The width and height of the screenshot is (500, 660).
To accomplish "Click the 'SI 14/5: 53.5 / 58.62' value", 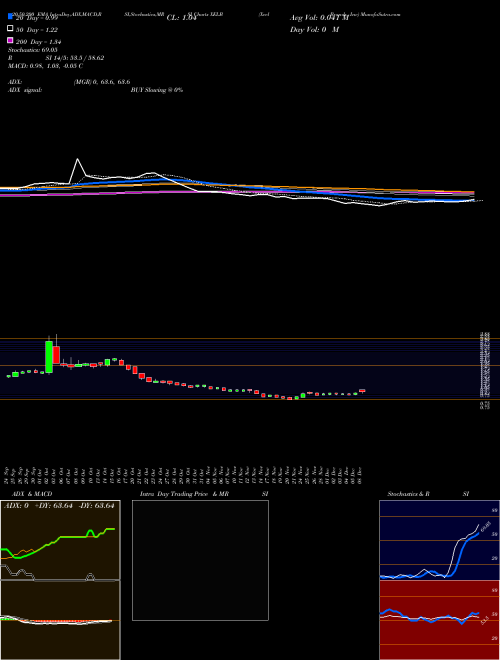I will click(75, 58).
